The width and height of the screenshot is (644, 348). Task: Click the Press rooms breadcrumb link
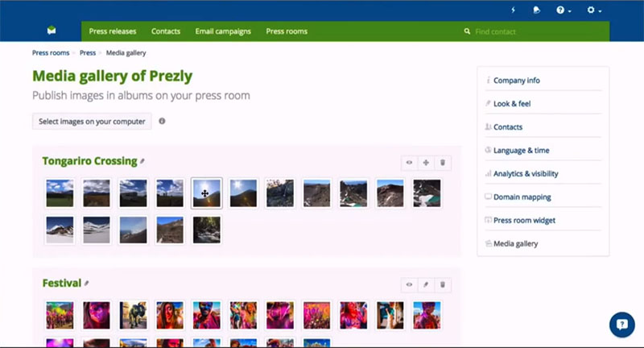pos(50,52)
